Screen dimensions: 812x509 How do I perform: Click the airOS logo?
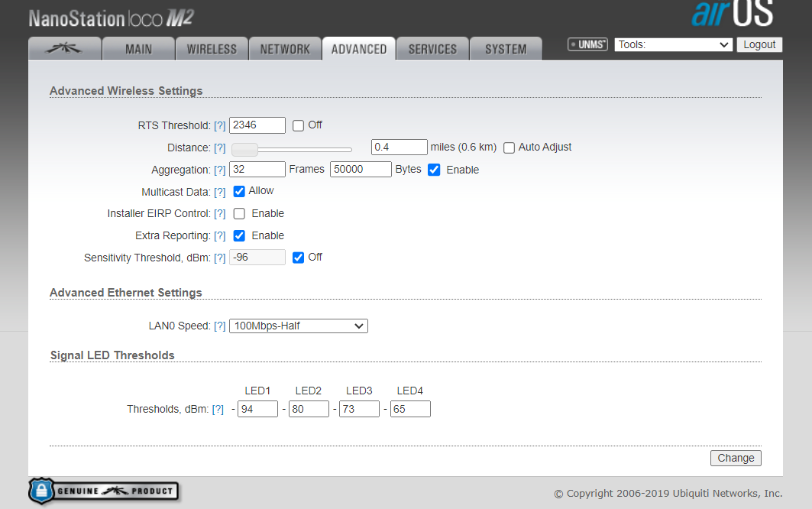(733, 14)
